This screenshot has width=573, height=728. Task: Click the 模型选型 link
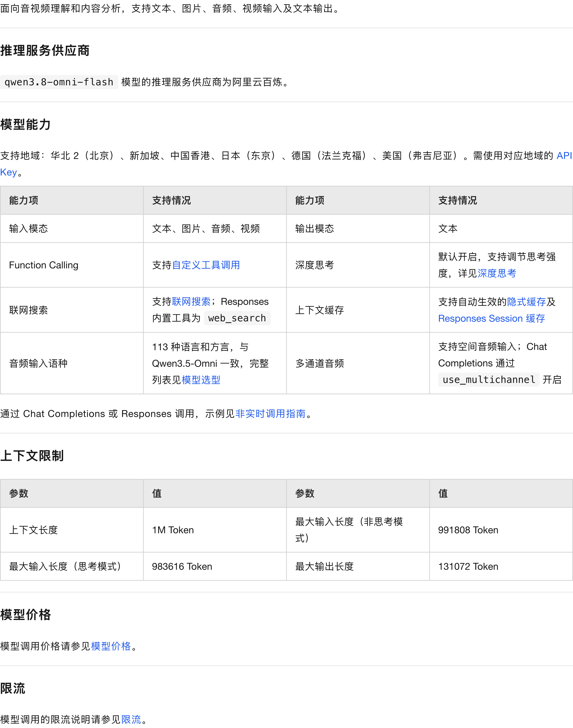click(x=201, y=380)
